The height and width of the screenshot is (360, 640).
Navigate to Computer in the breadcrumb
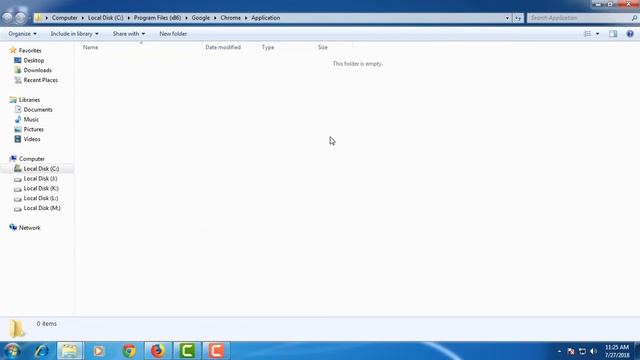64,18
